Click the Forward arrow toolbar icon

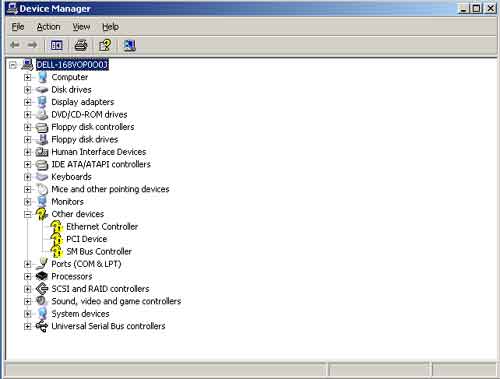(x=32, y=45)
